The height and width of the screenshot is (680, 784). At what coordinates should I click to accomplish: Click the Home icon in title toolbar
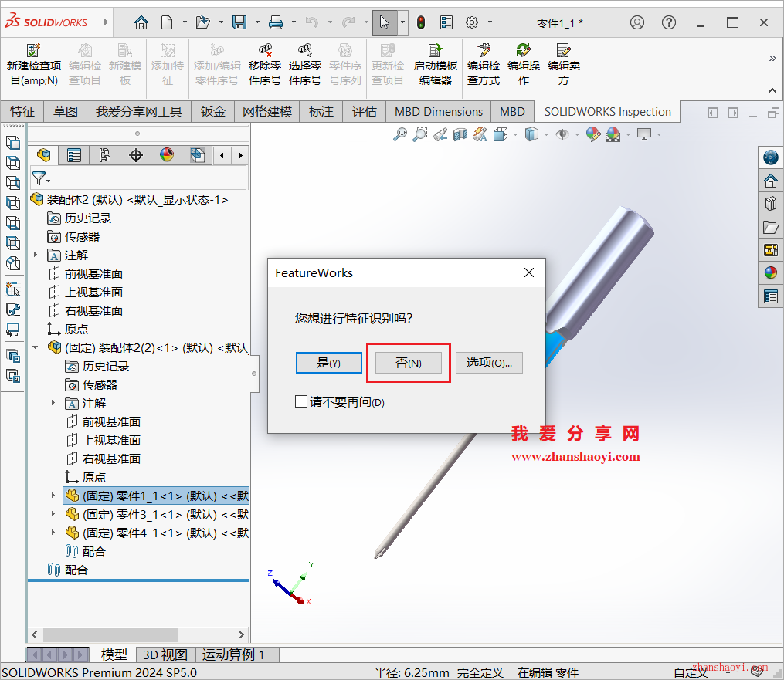(141, 22)
